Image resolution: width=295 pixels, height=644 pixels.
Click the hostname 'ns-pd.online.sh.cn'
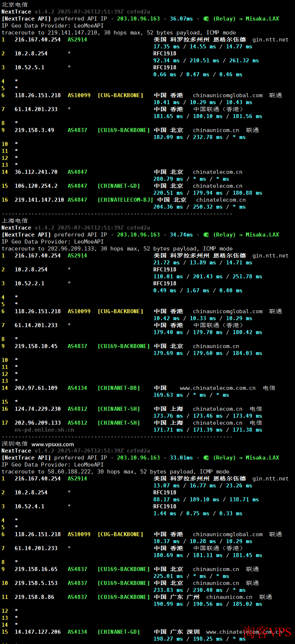44,430
